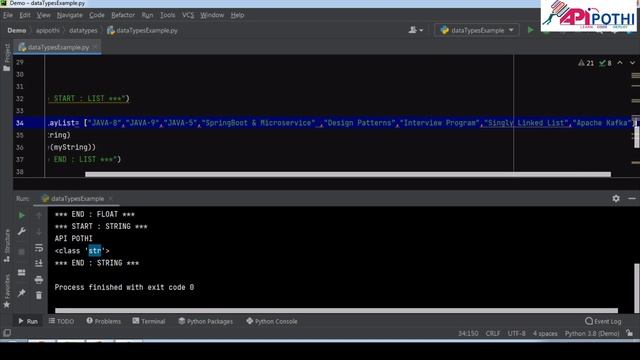Image resolution: width=640 pixels, height=360 pixels.
Task: Click the stop process square icon
Action: coord(22,251)
